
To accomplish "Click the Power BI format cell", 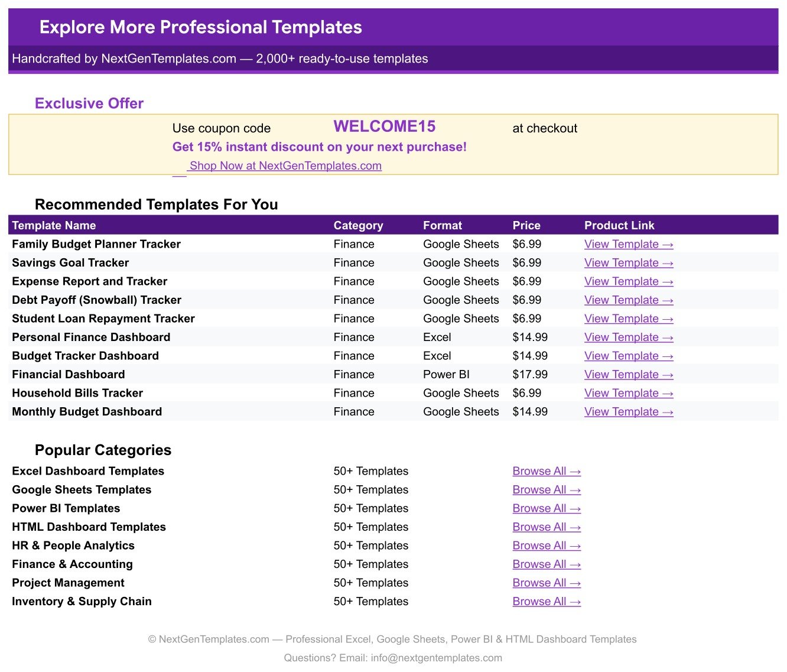I will coord(446,375).
